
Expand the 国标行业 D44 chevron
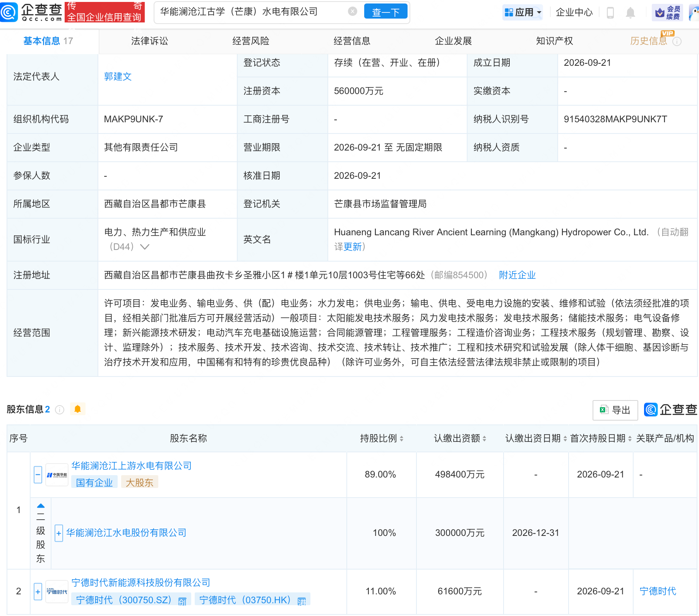click(x=145, y=247)
